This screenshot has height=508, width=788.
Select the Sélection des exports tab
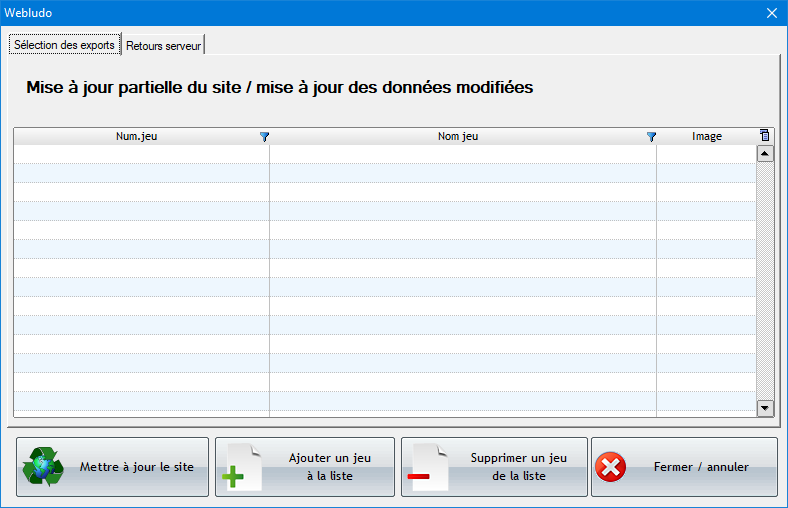pos(64,45)
